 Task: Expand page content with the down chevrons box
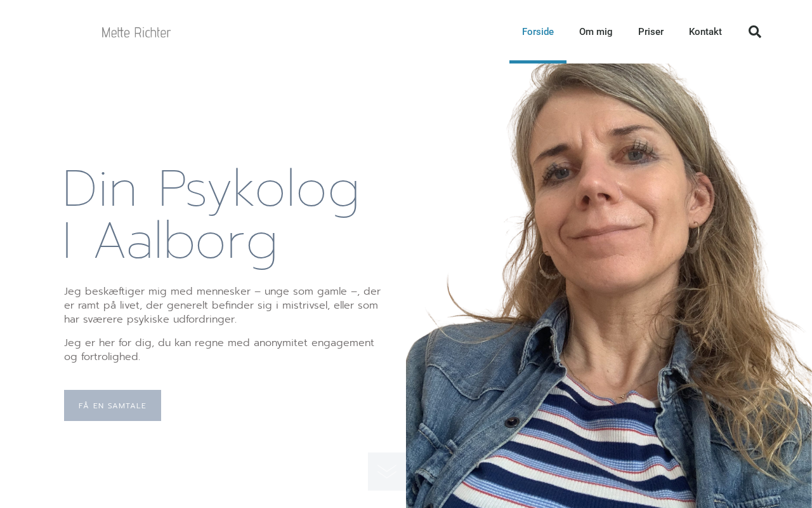pyautogui.click(x=387, y=471)
